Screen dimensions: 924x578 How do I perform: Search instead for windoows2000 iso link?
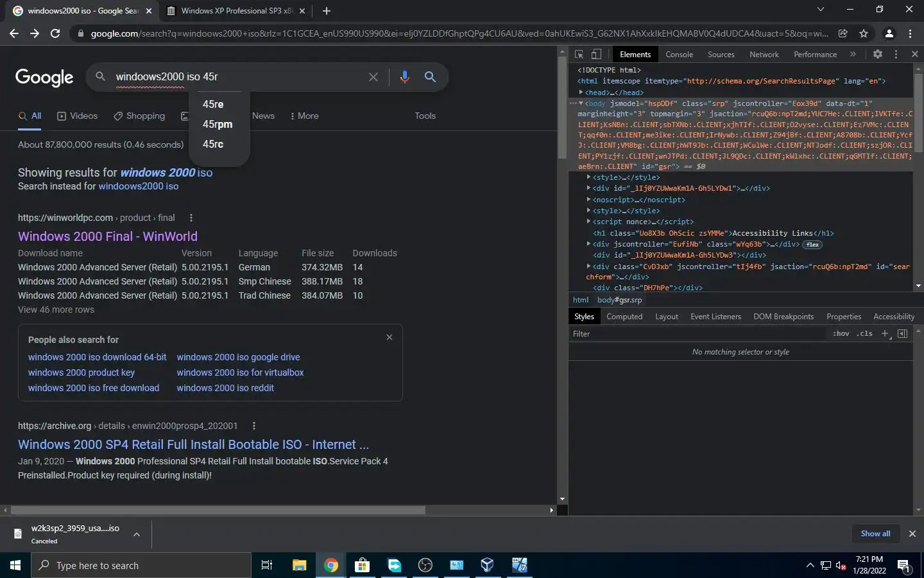tap(139, 186)
